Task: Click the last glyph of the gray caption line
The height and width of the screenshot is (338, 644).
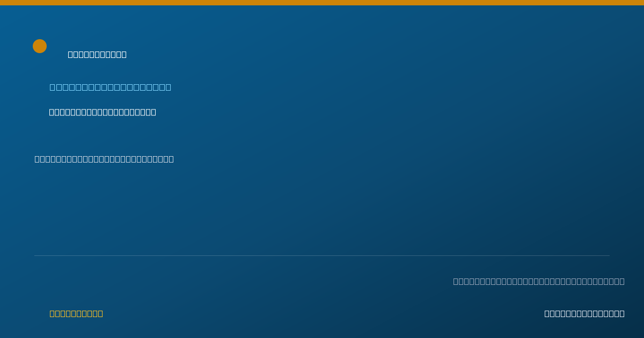Action: pyautogui.click(x=622, y=281)
